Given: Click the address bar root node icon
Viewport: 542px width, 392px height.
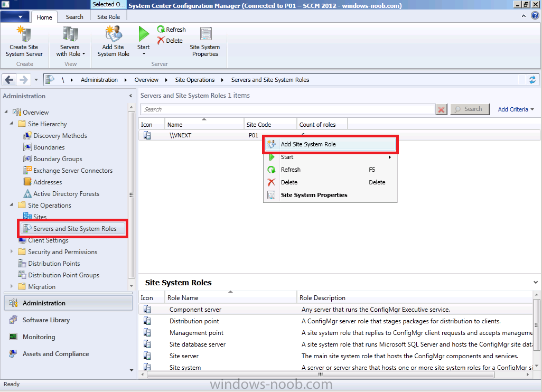Looking at the screenshot, I should pos(50,79).
